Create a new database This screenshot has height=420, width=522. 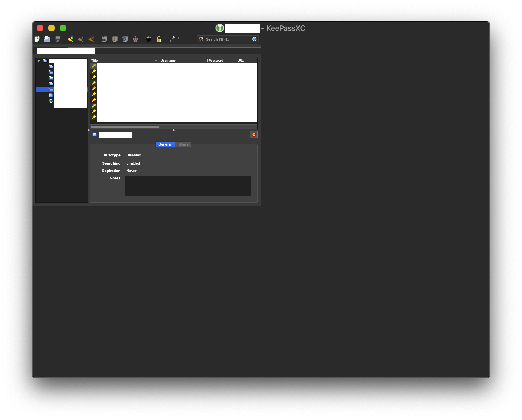tap(37, 39)
